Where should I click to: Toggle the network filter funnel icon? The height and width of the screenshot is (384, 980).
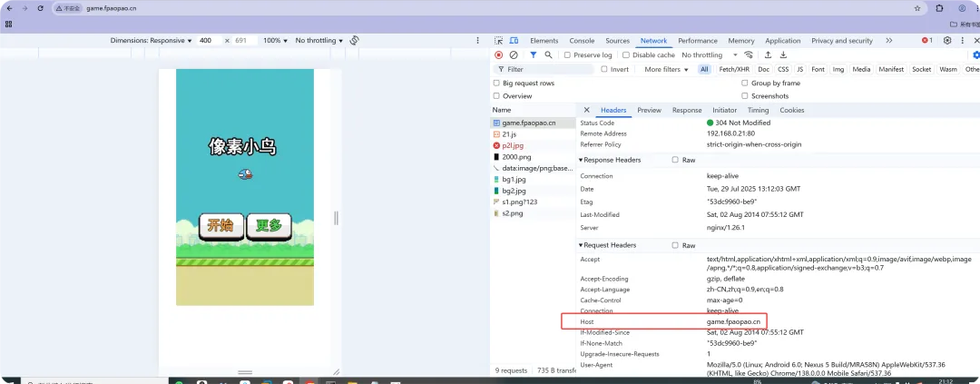pos(534,55)
